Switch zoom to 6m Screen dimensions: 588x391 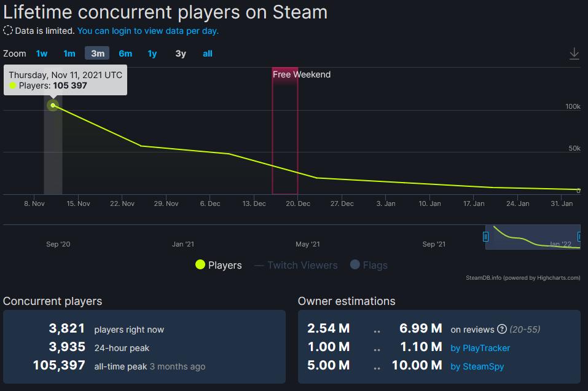[125, 53]
